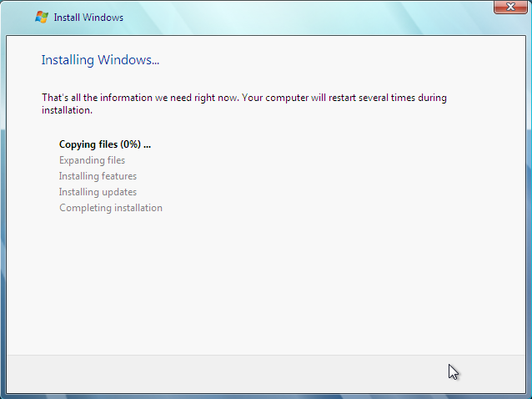Screen dimensions: 532x399
Task: Click the 'Install Windows' title text
Action: (88, 18)
